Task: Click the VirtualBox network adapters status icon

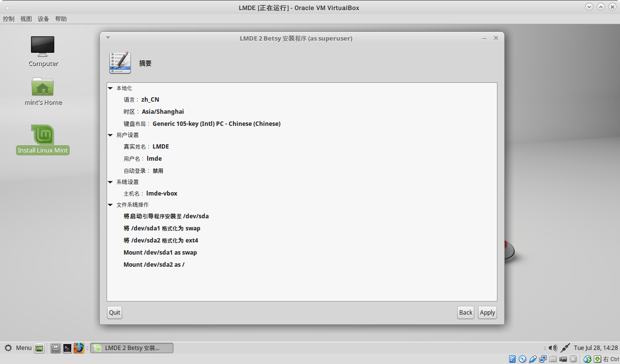Action: tap(542, 359)
